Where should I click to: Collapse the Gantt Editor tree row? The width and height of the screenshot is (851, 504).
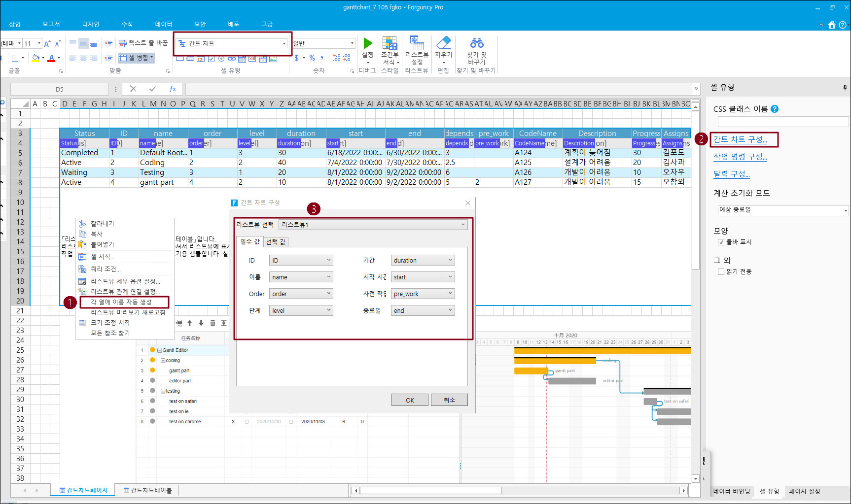pyautogui.click(x=160, y=350)
